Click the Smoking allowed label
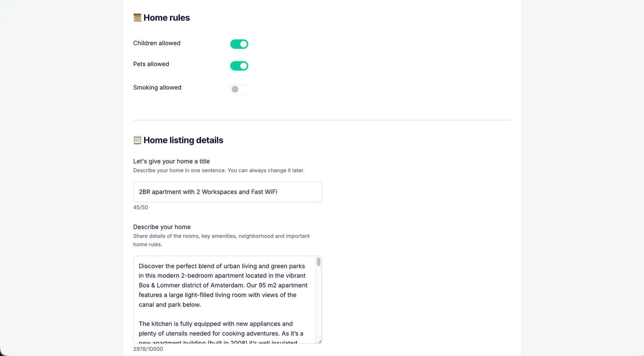 coord(157,88)
